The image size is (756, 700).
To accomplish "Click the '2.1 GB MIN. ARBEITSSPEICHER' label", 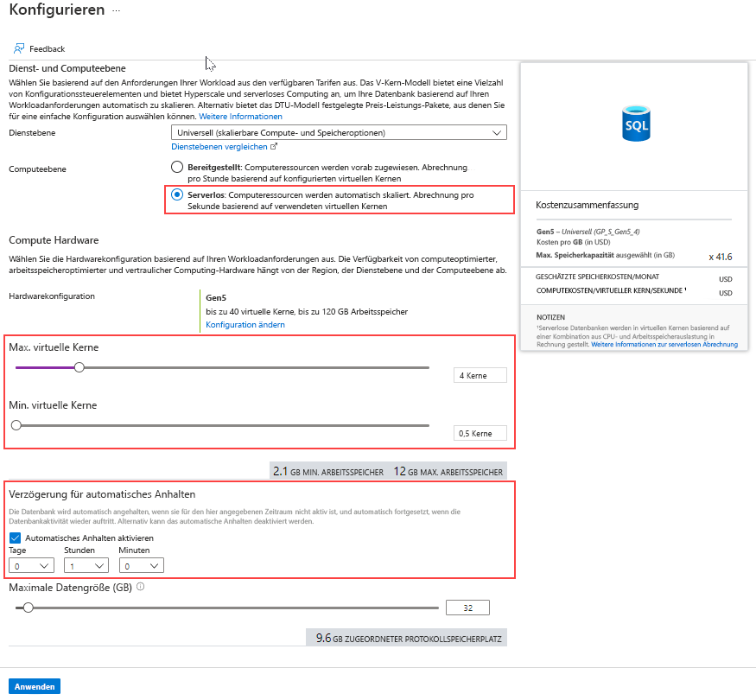I will (x=328, y=471).
